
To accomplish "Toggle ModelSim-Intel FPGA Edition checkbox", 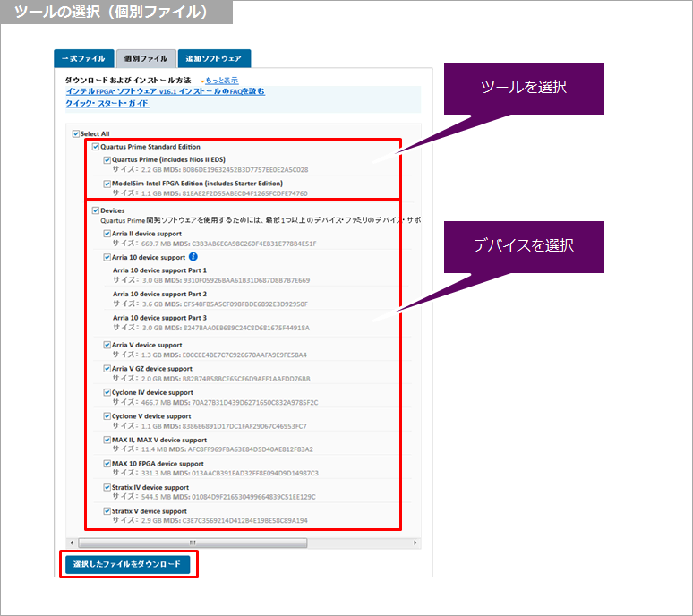I will (107, 184).
